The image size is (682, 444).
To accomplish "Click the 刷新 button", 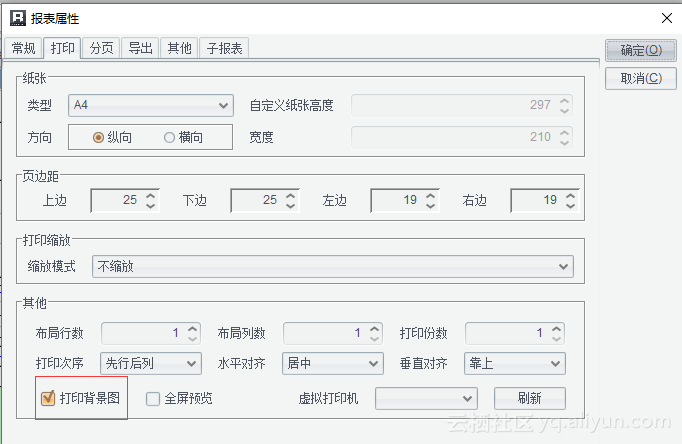I will 530,398.
